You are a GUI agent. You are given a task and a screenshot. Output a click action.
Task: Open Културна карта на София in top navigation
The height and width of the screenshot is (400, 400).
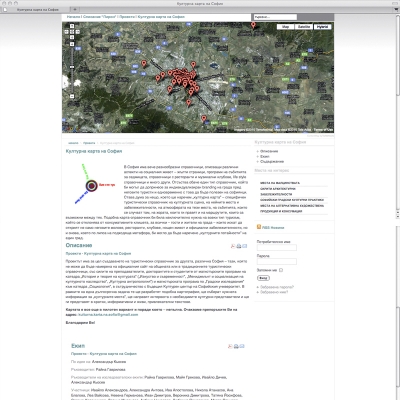(161, 17)
